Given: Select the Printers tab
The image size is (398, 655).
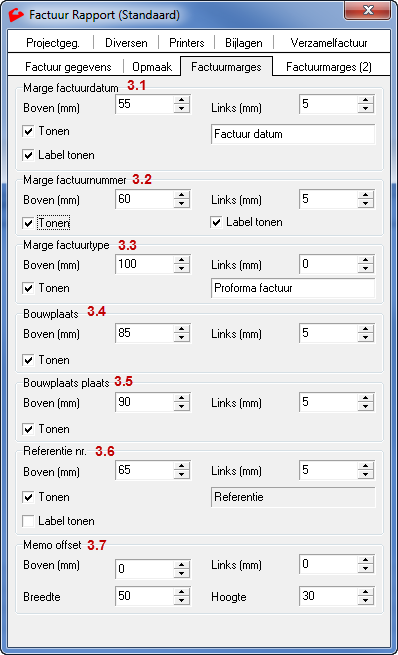Looking at the screenshot, I should [x=187, y=43].
